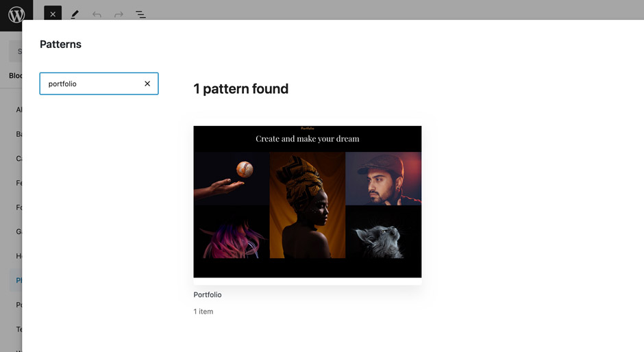Select the 'Ca' category in sidebar

[18, 158]
